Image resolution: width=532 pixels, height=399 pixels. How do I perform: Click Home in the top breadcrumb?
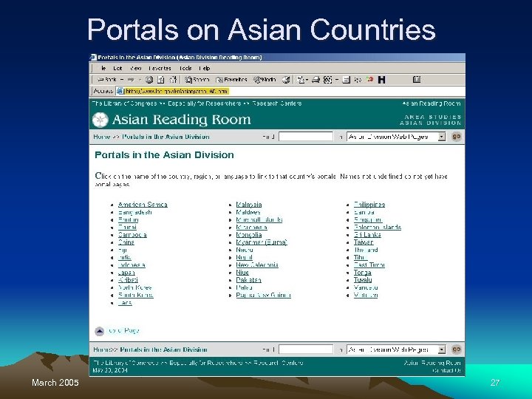tap(101, 137)
